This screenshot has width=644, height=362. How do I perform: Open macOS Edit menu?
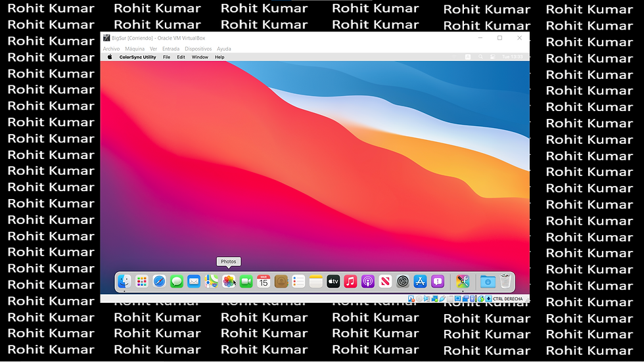click(x=181, y=57)
